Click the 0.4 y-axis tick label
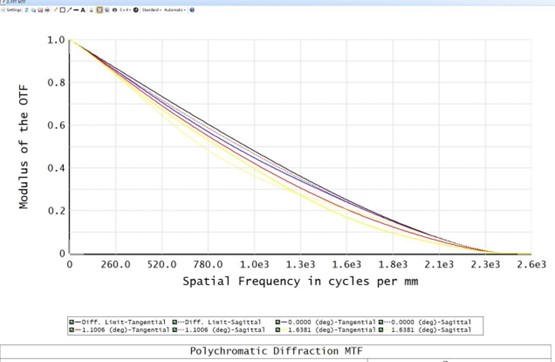Image resolution: width=555 pixels, height=362 pixels. tap(56, 168)
